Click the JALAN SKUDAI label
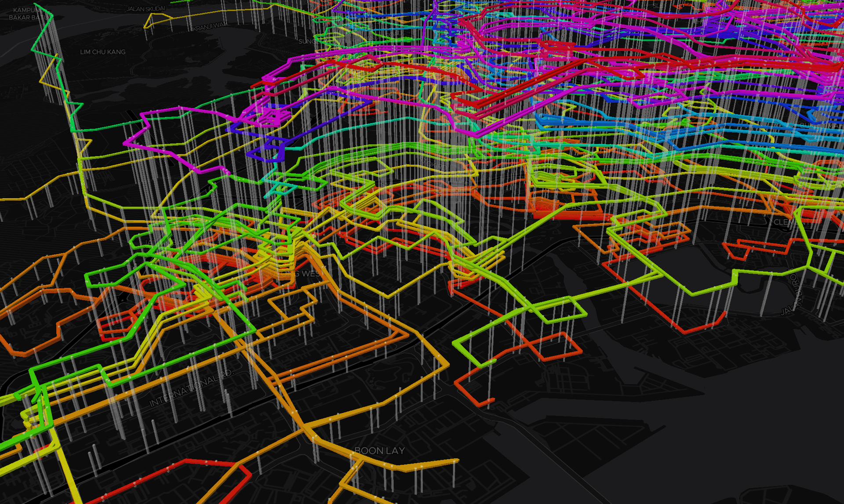Screen dimensions: 844x504 coord(146,9)
